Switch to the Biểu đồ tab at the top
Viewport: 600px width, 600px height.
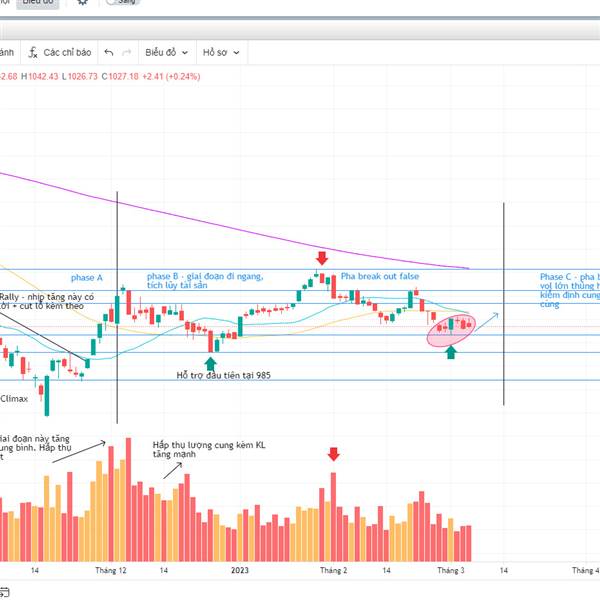[38, 3]
